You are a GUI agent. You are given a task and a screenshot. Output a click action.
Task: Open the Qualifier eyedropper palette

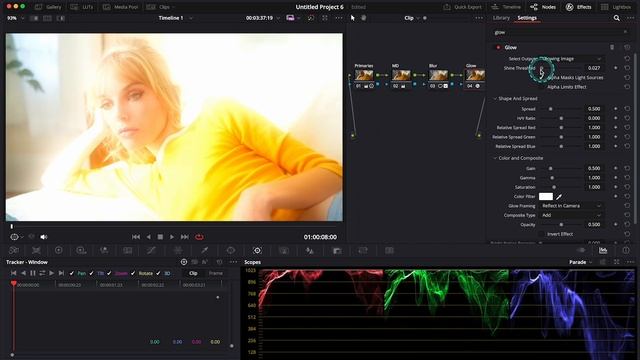click(204, 250)
